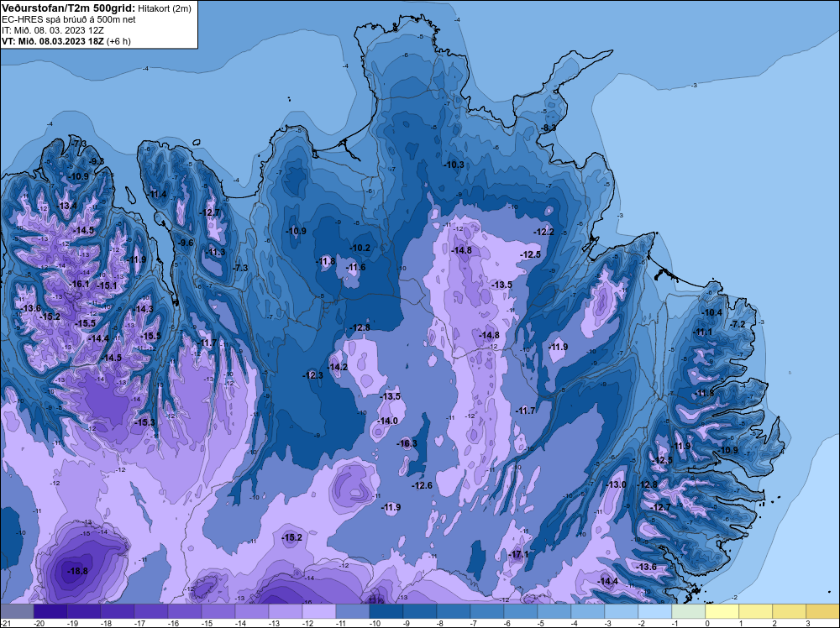Click the -12.3 temperature label
This screenshot has height=628, width=840.
pyautogui.click(x=312, y=375)
